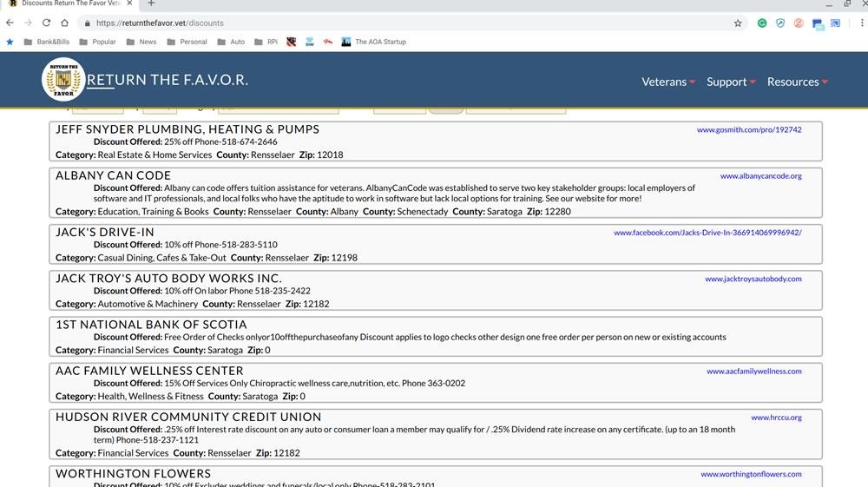
Task: Click the address bar URL field
Action: pyautogui.click(x=410, y=23)
